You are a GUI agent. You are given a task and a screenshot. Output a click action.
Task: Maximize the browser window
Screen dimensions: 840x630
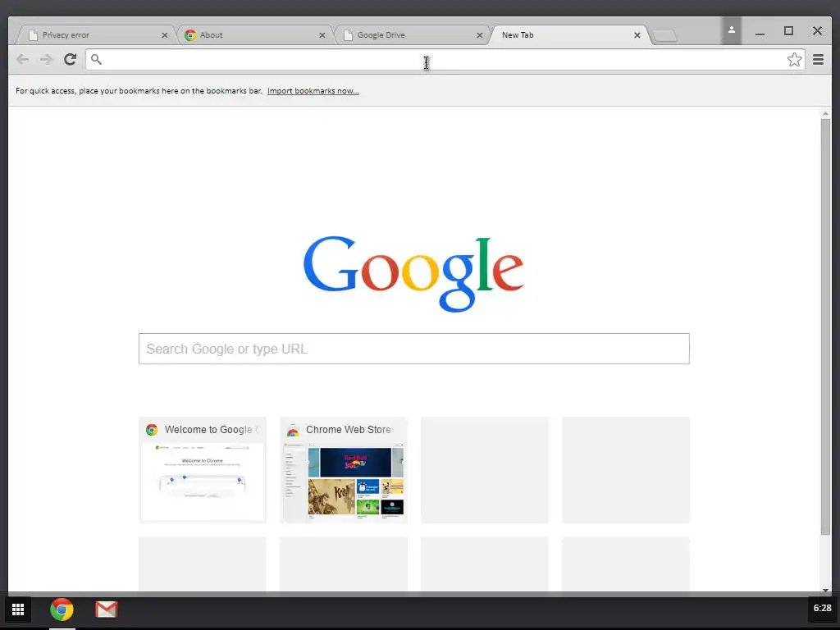pos(788,31)
